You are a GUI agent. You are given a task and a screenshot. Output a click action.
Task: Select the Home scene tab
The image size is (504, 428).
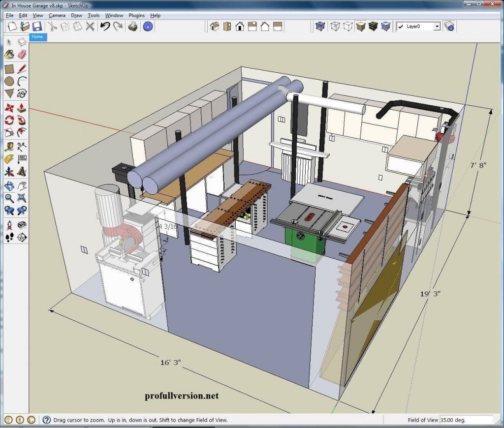click(37, 37)
